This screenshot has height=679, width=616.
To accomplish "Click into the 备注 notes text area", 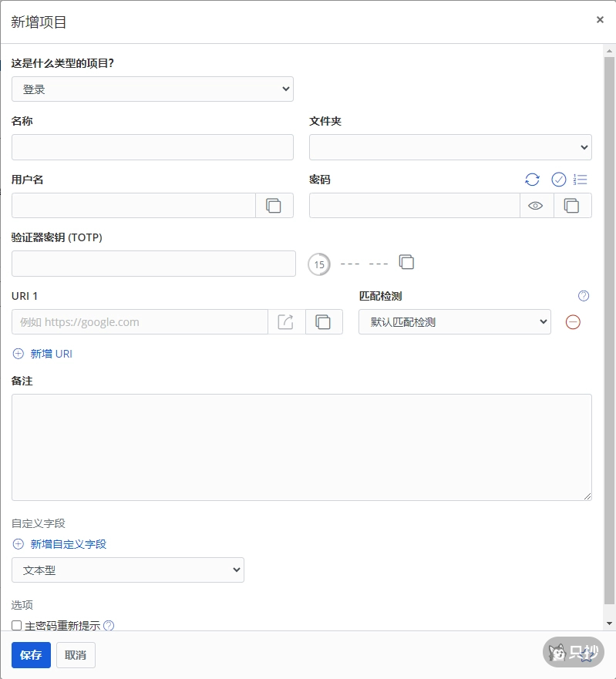I will click(x=301, y=447).
